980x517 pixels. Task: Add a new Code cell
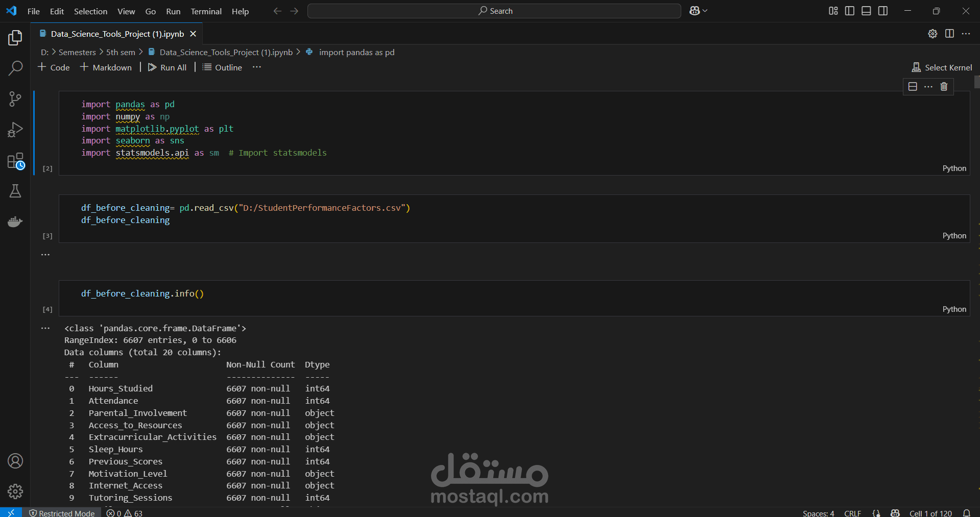pos(54,67)
